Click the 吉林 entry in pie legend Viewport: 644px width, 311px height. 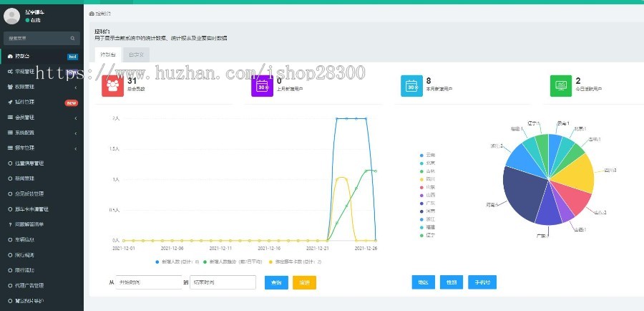tap(428, 171)
